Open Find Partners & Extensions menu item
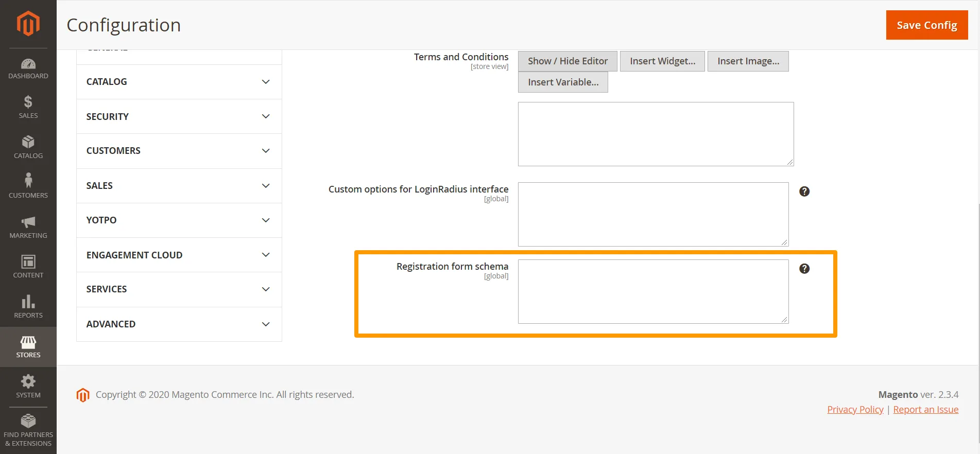The height and width of the screenshot is (454, 980). point(28,430)
